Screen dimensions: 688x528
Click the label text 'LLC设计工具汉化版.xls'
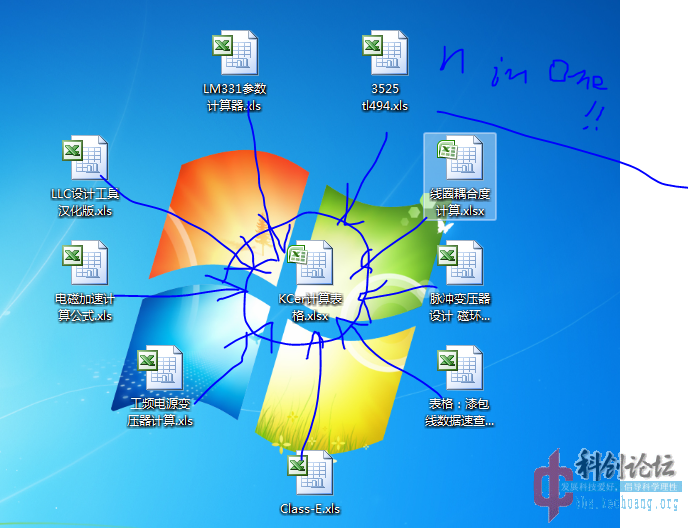(x=85, y=202)
